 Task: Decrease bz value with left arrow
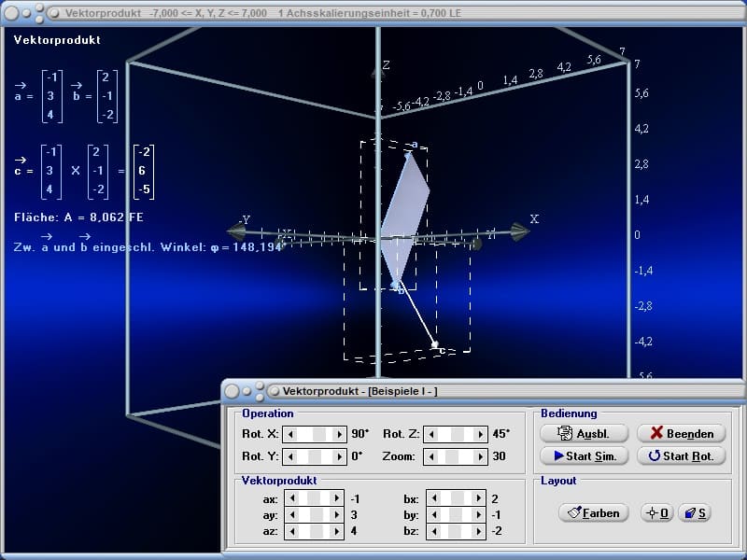(434, 530)
